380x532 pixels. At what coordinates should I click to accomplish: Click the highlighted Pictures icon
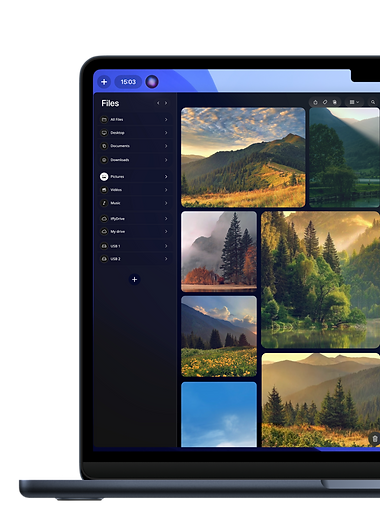click(x=104, y=176)
